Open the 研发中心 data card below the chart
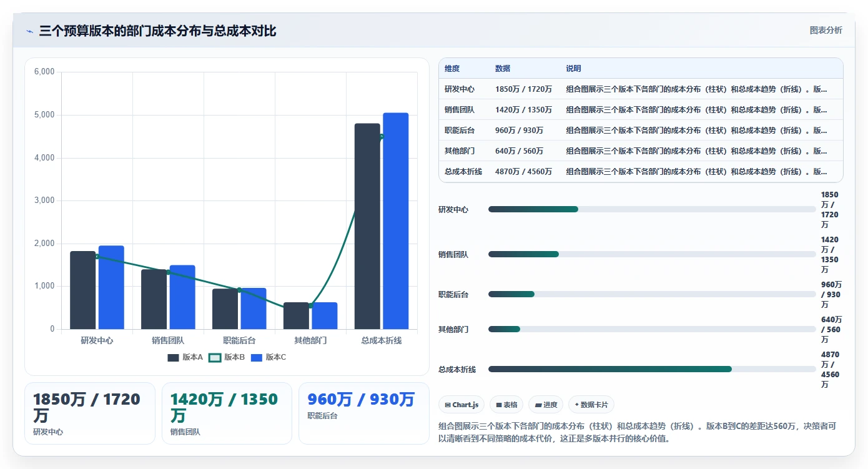 [90, 413]
